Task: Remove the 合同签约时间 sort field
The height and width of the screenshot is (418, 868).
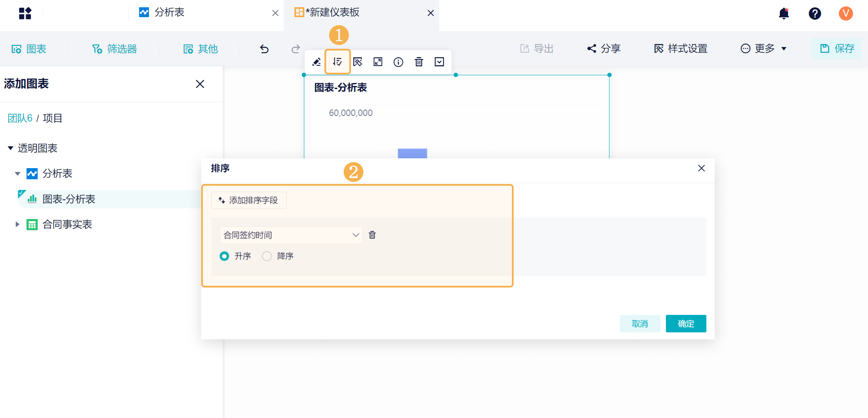Action: (x=372, y=235)
